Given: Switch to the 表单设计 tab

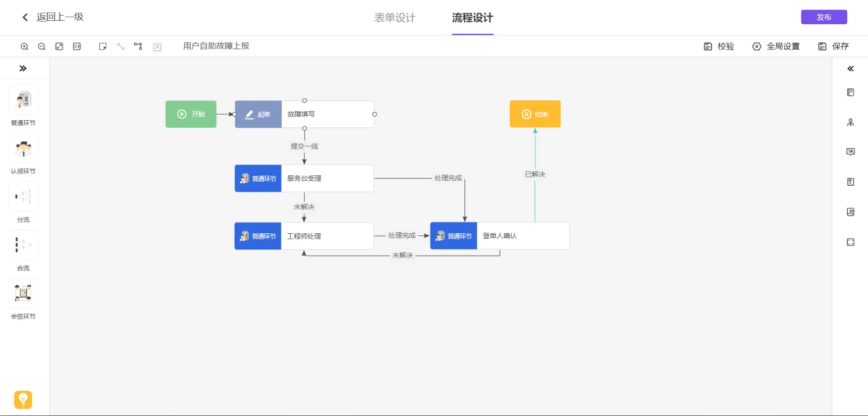Looking at the screenshot, I should 395,18.
